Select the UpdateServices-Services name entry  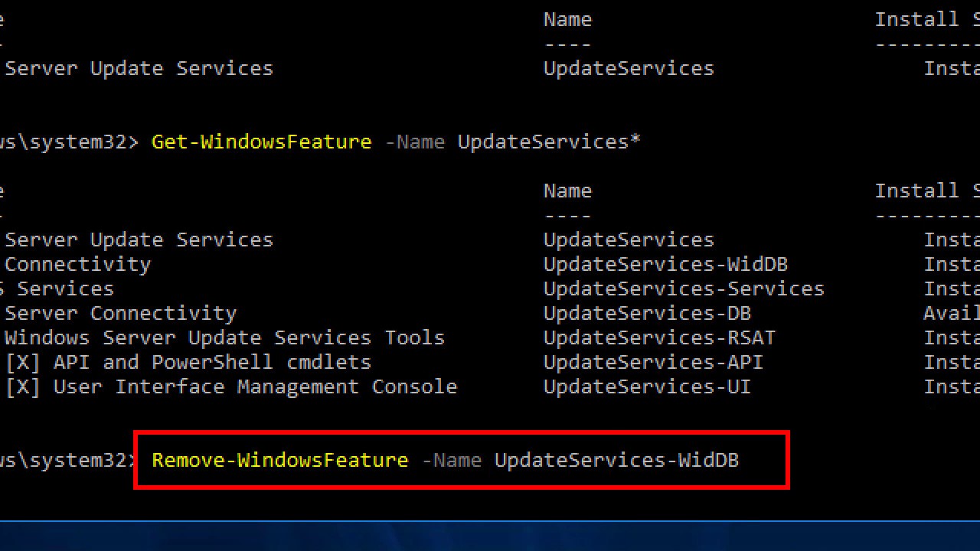coord(684,289)
